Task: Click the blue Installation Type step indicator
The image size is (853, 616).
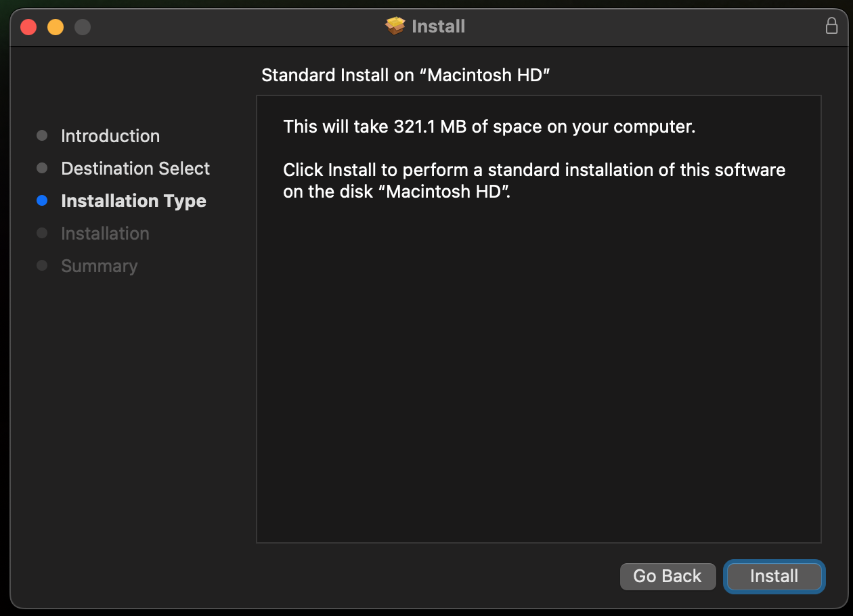Action: coord(42,200)
